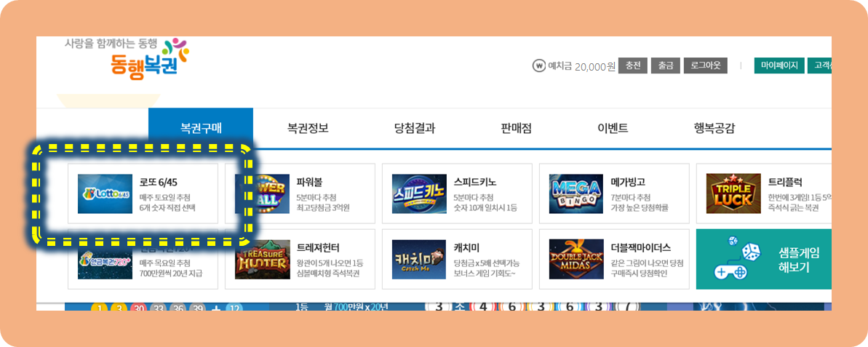Open 마이페이지

pyautogui.click(x=779, y=65)
